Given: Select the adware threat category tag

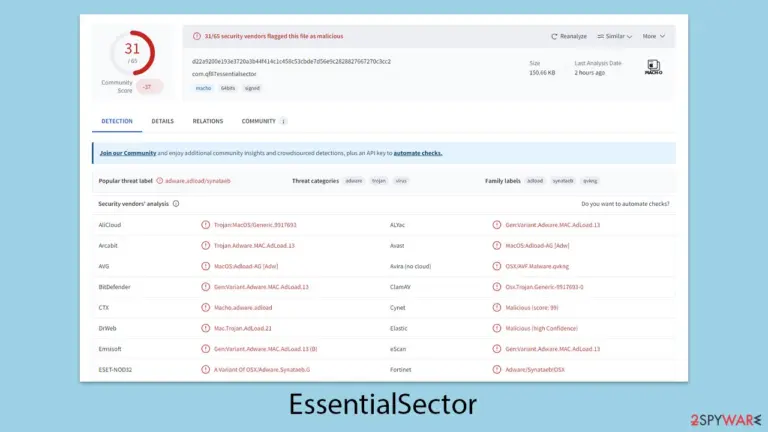Looking at the screenshot, I should [354, 181].
